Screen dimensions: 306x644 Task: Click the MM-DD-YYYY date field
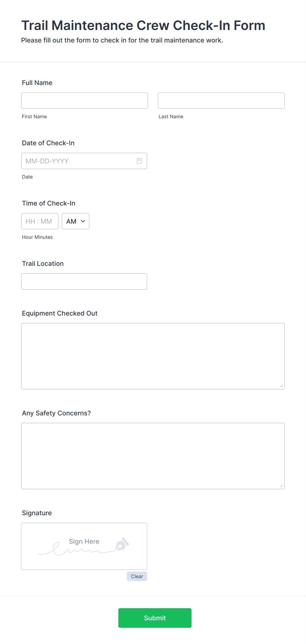[84, 161]
